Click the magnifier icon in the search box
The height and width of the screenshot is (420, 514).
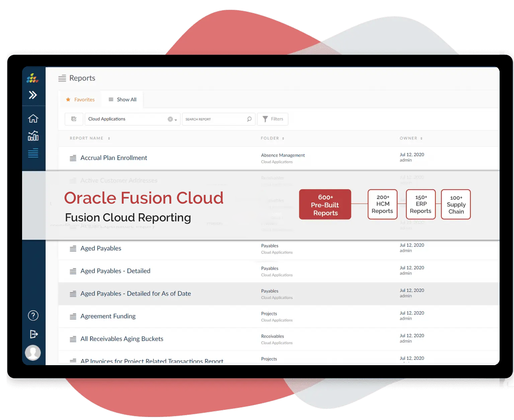coord(249,119)
